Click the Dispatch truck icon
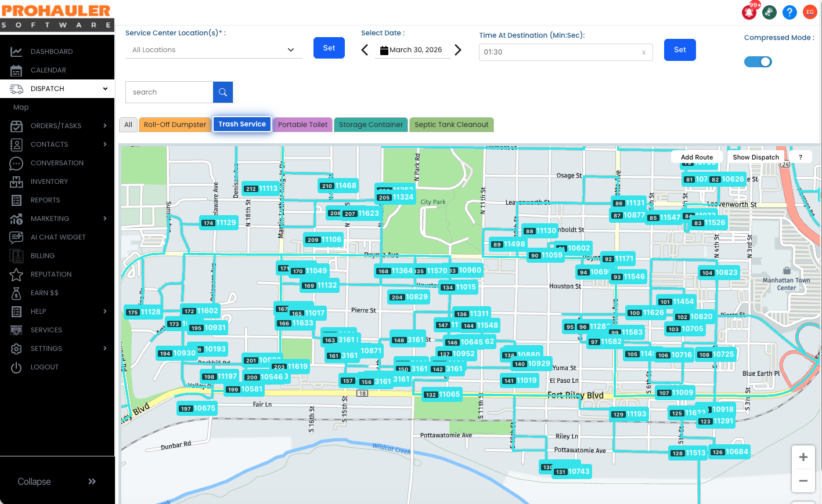Viewport: 822px width, 504px height. click(16, 89)
